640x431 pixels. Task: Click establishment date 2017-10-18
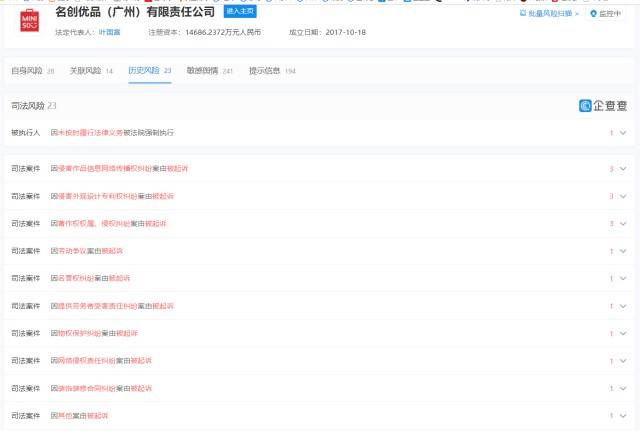pyautogui.click(x=346, y=32)
